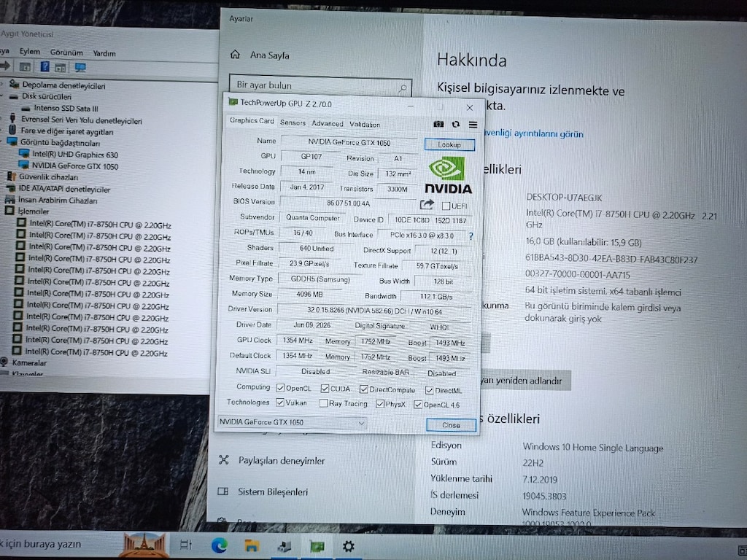Toggle the UEFI checkbox

446,206
